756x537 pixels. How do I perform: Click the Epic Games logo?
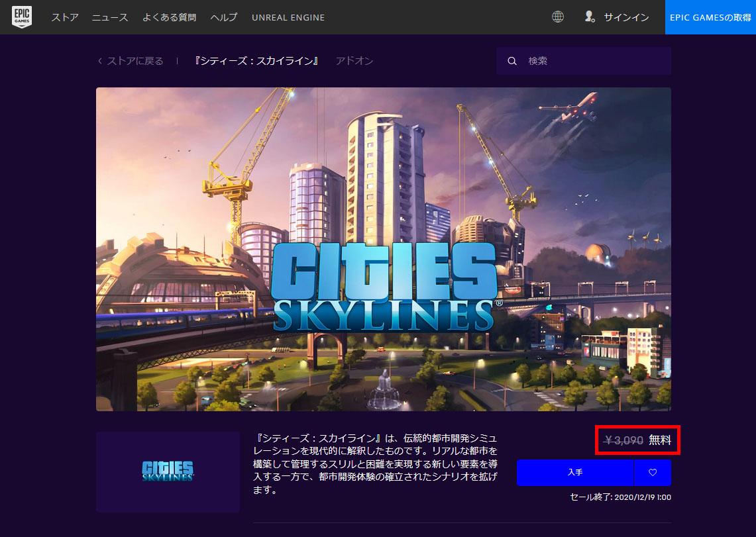(22, 17)
